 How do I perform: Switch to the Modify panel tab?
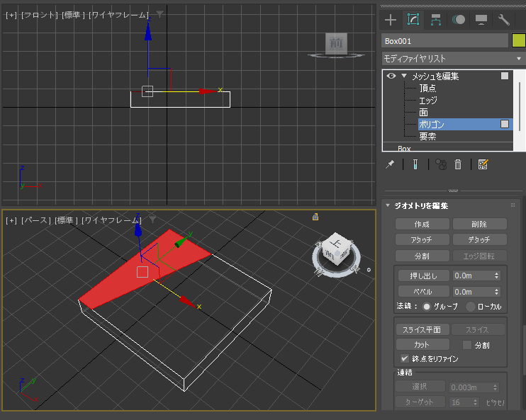pyautogui.click(x=413, y=19)
